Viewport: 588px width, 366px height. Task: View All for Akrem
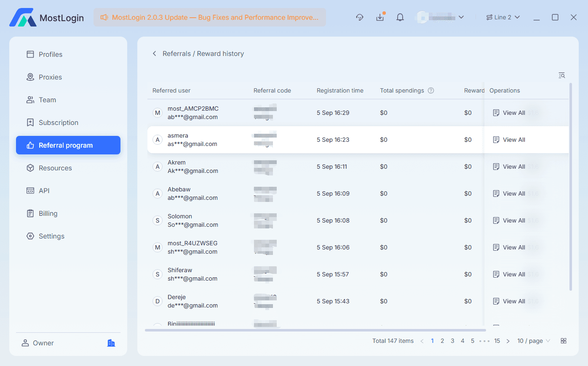(509, 167)
